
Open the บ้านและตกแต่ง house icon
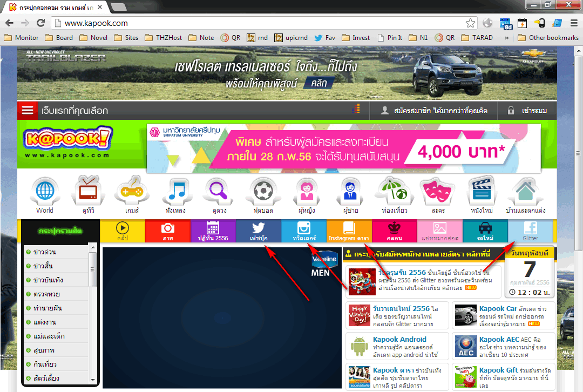click(525, 192)
